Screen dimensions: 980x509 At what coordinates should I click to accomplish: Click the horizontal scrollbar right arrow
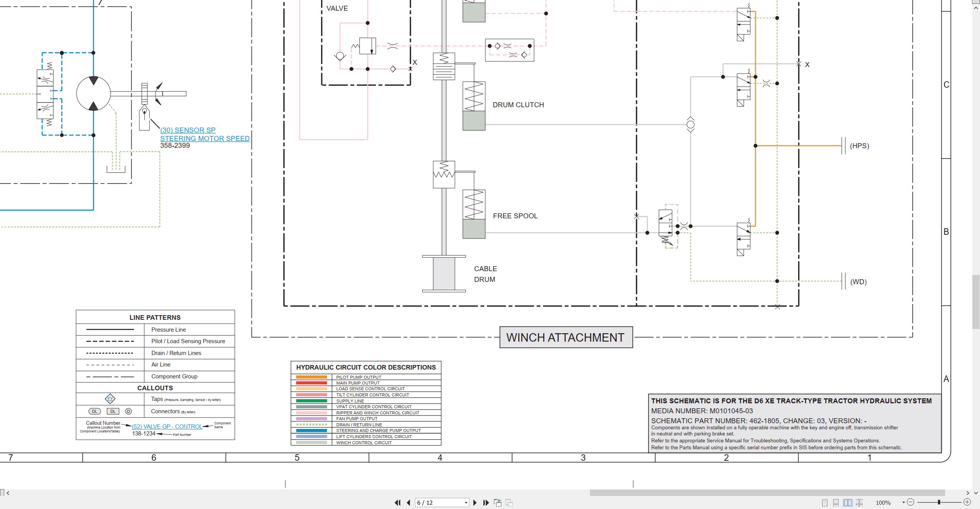pos(968,493)
